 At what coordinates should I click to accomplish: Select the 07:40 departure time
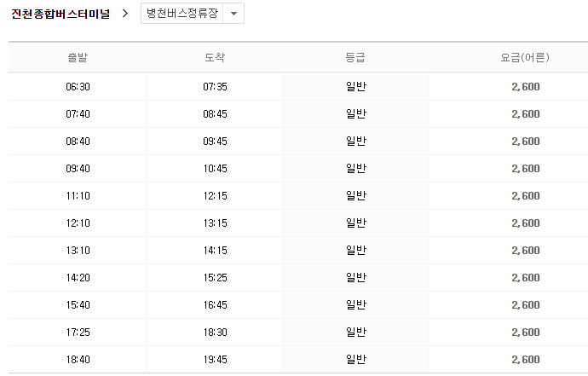[x=78, y=113]
